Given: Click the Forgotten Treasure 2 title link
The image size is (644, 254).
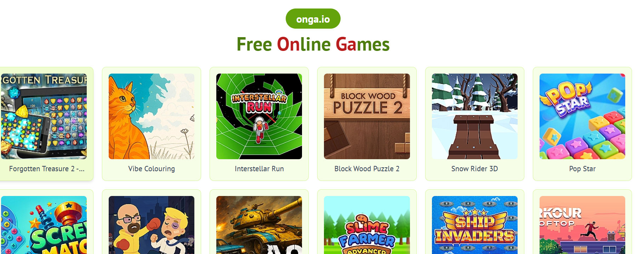Looking at the screenshot, I should tap(47, 169).
